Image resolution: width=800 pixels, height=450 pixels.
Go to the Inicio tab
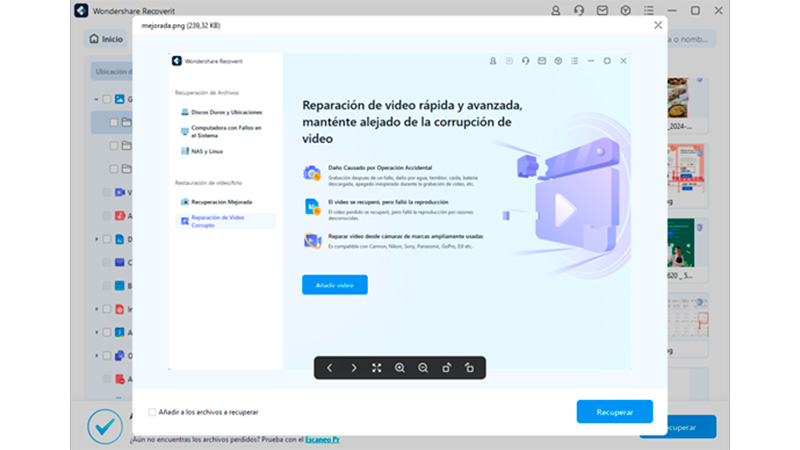106,40
